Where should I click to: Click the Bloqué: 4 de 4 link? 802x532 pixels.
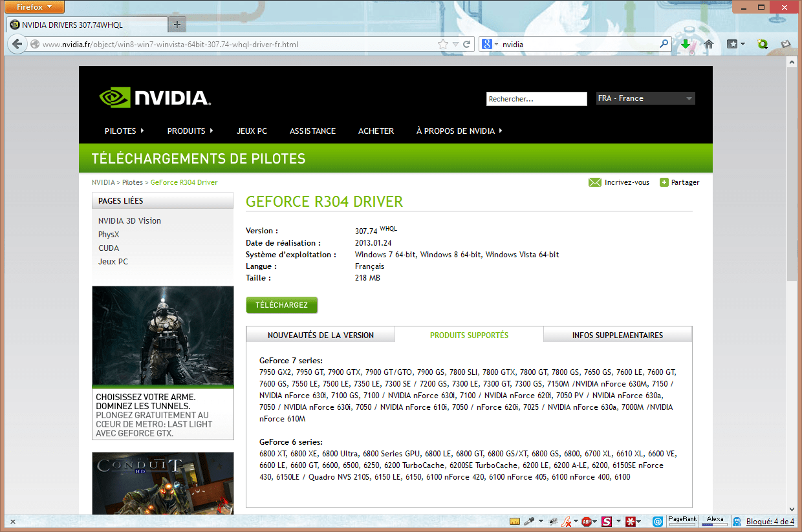[x=770, y=522]
